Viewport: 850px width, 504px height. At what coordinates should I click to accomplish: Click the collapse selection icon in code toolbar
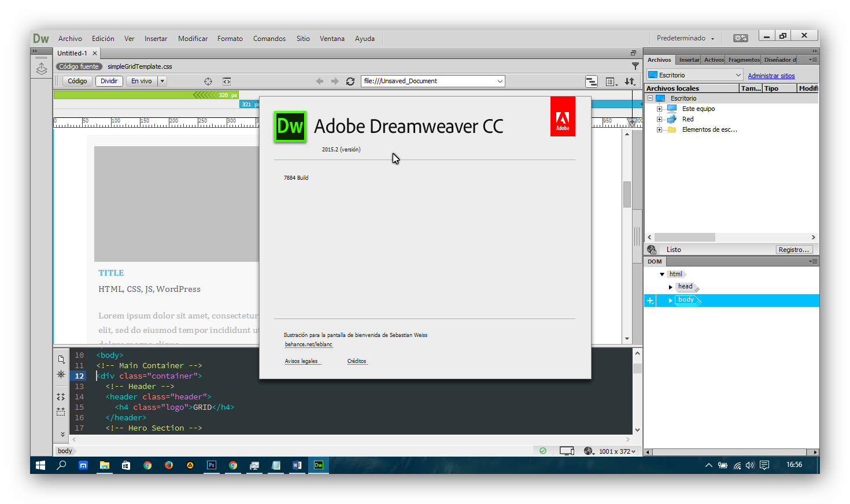61,412
